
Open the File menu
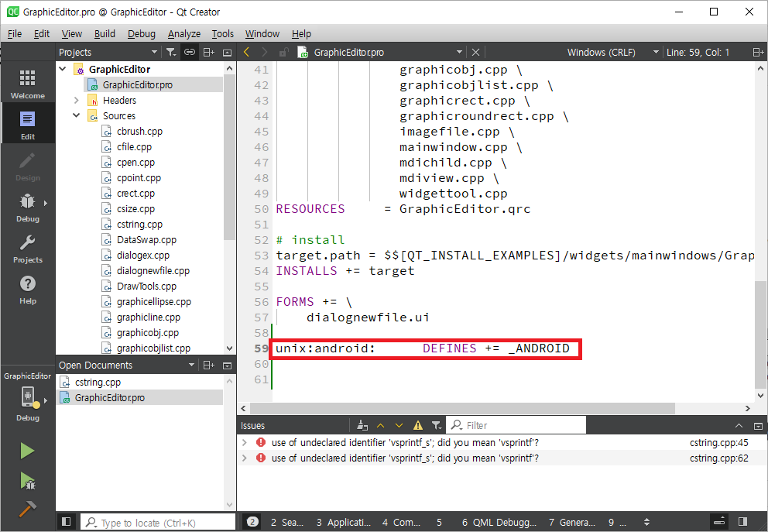coord(15,33)
